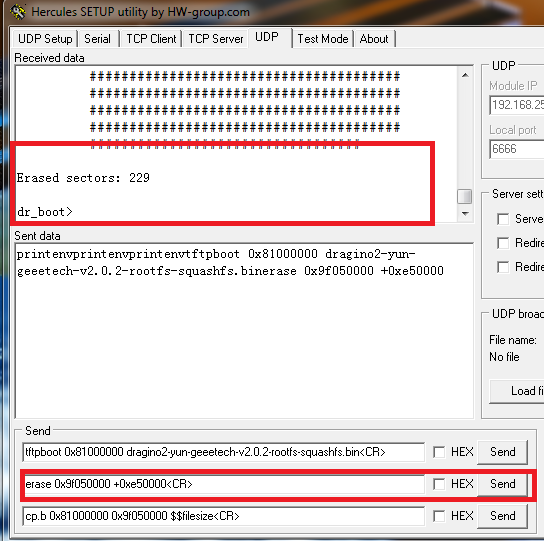
Task: Click the received data scroll-up arrow
Action: (465, 75)
